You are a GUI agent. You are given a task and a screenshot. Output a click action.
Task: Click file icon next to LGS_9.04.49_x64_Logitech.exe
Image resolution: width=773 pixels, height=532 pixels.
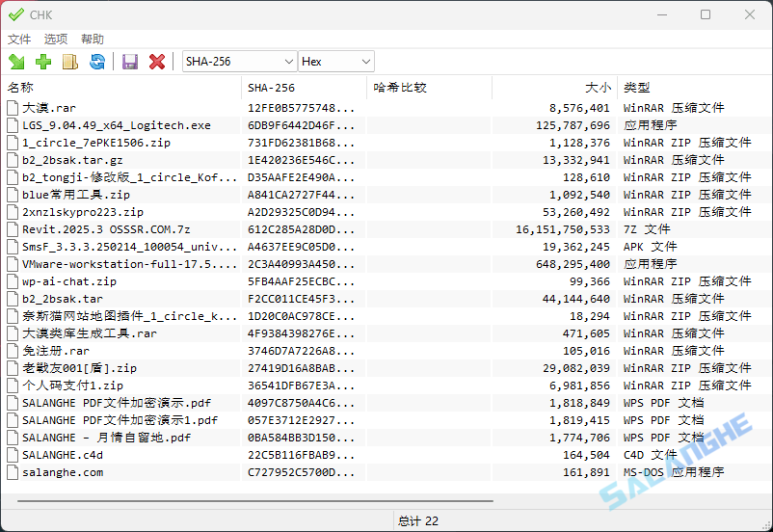click(13, 125)
